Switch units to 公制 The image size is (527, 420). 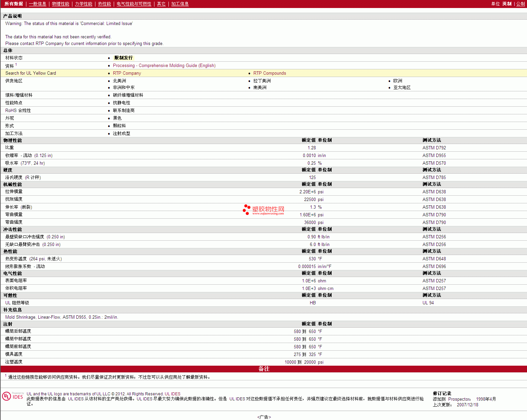(x=520, y=4)
